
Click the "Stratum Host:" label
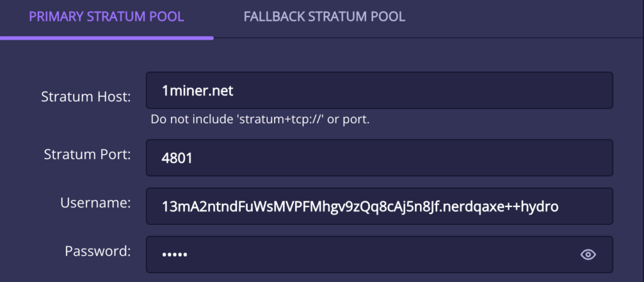(x=86, y=97)
